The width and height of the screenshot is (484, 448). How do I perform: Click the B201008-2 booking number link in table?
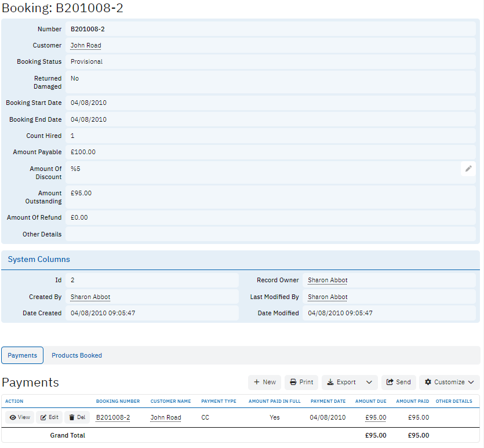point(113,417)
